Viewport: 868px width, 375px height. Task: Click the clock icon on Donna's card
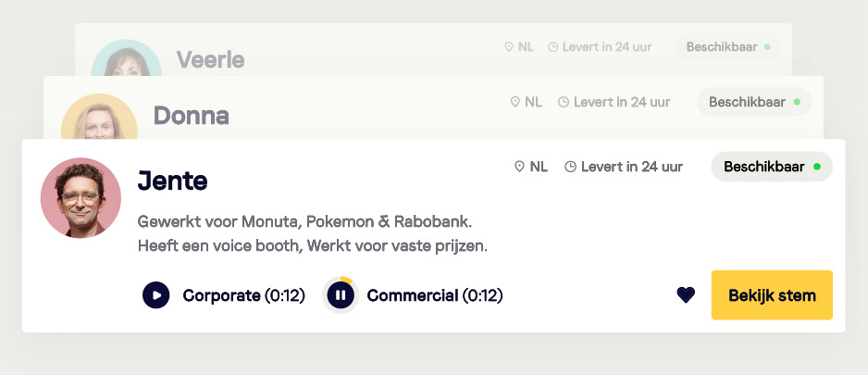coord(564,102)
